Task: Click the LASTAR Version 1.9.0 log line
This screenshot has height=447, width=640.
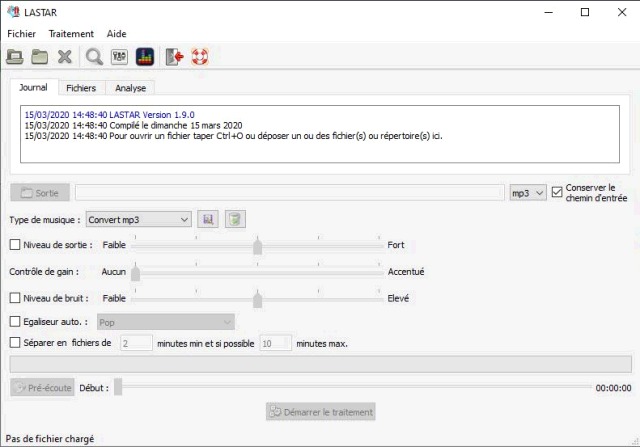Action: point(109,115)
